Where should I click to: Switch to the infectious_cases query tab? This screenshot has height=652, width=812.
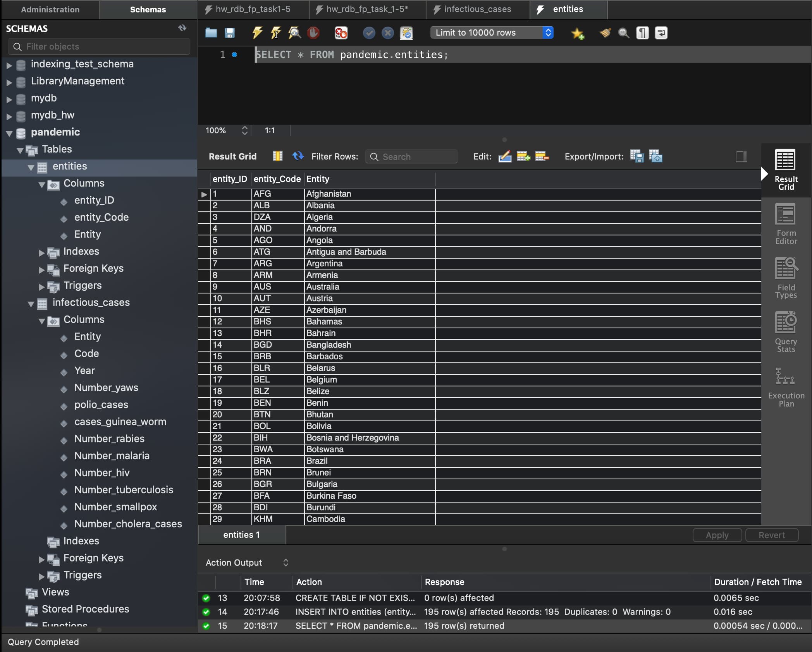click(477, 9)
